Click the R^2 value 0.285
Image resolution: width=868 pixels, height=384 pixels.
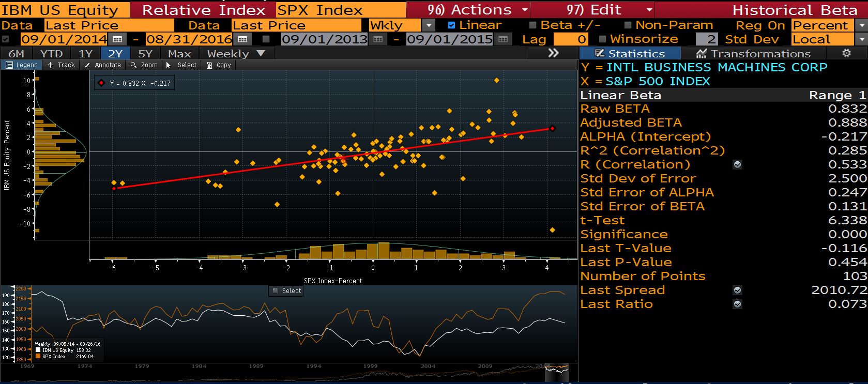click(847, 151)
